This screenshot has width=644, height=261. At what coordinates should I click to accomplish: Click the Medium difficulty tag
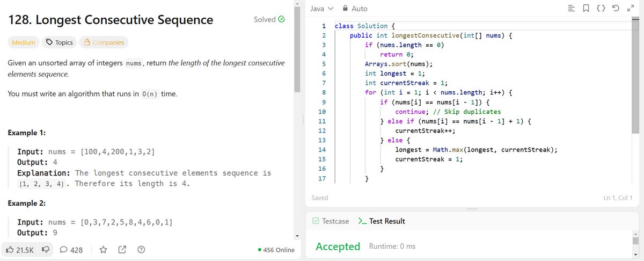tap(24, 42)
